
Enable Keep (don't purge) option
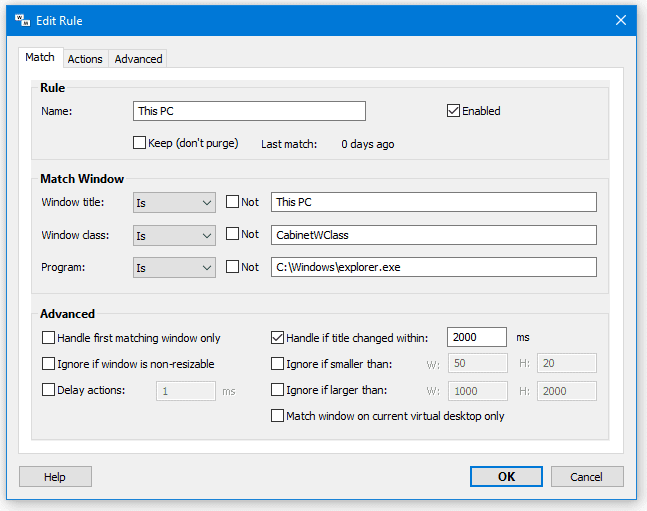click(x=140, y=143)
